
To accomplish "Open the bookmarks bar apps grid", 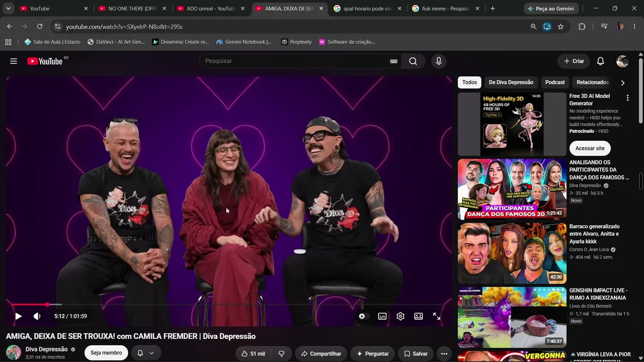I will (x=8, y=42).
